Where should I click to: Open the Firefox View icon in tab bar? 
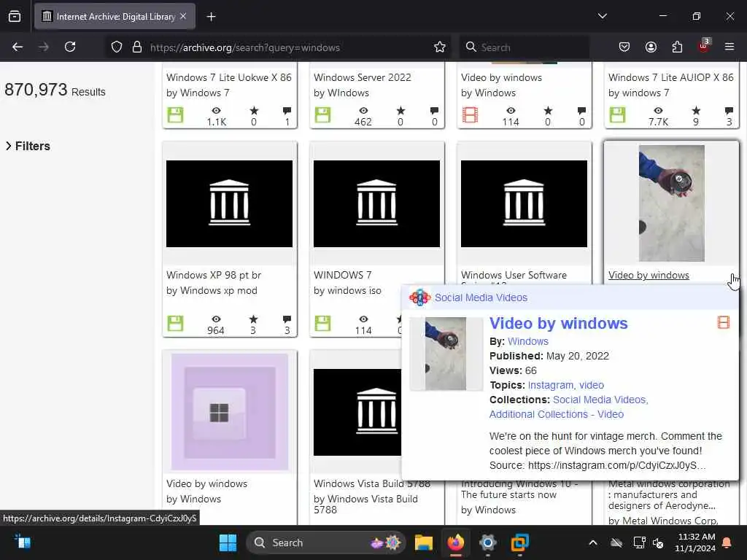15,17
